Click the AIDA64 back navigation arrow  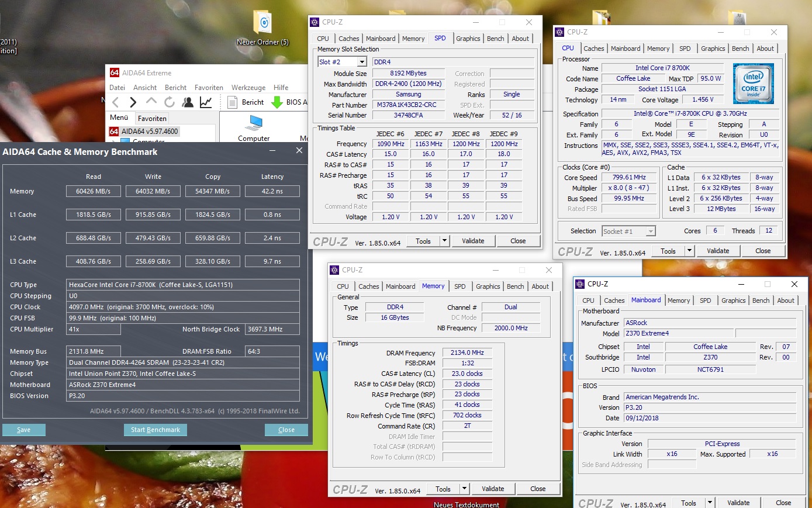(116, 102)
